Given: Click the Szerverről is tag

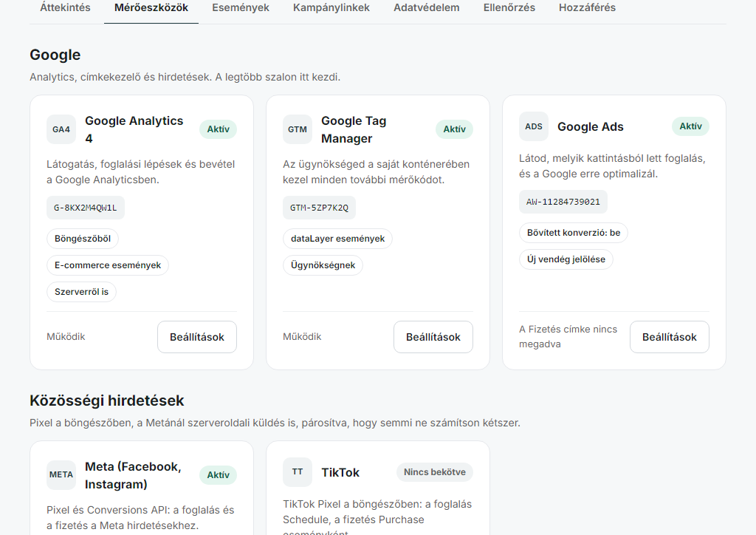Looking at the screenshot, I should pyautogui.click(x=81, y=291).
